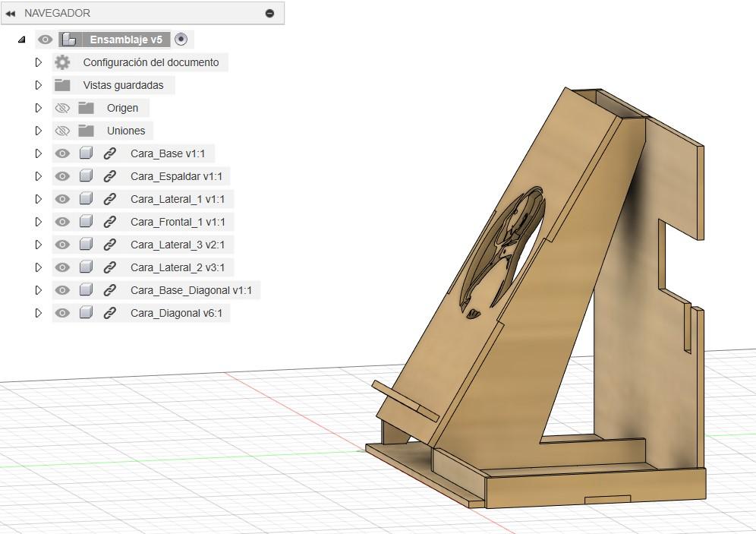Expand Cara_Espaldar v1:1 component
The width and height of the screenshot is (756, 534).
pyautogui.click(x=39, y=176)
